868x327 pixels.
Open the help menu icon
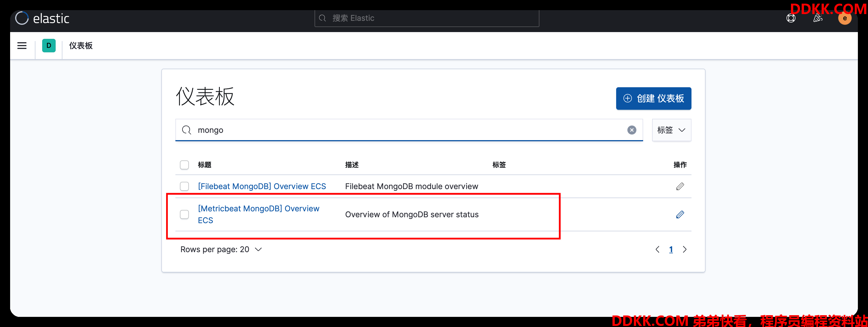[791, 18]
